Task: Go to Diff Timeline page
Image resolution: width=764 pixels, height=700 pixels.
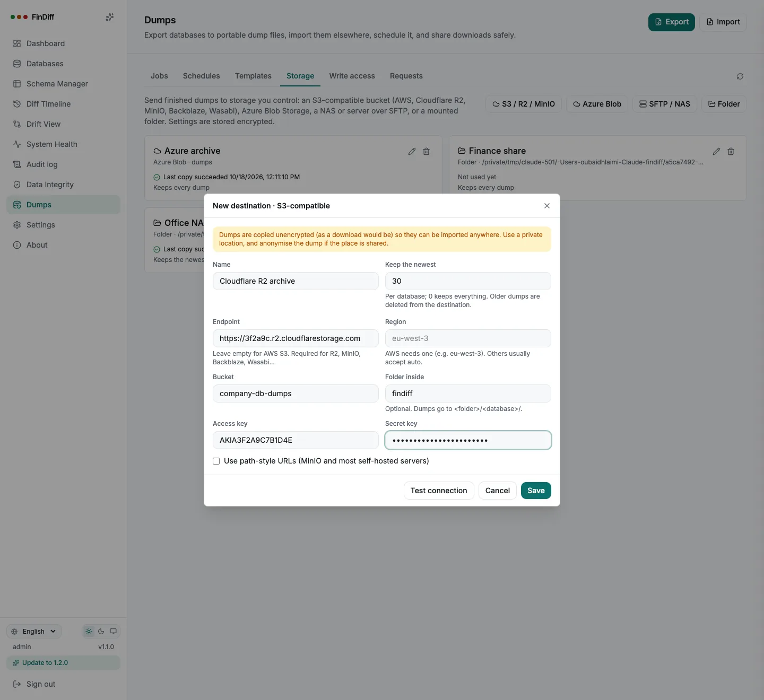Action: (x=63, y=104)
